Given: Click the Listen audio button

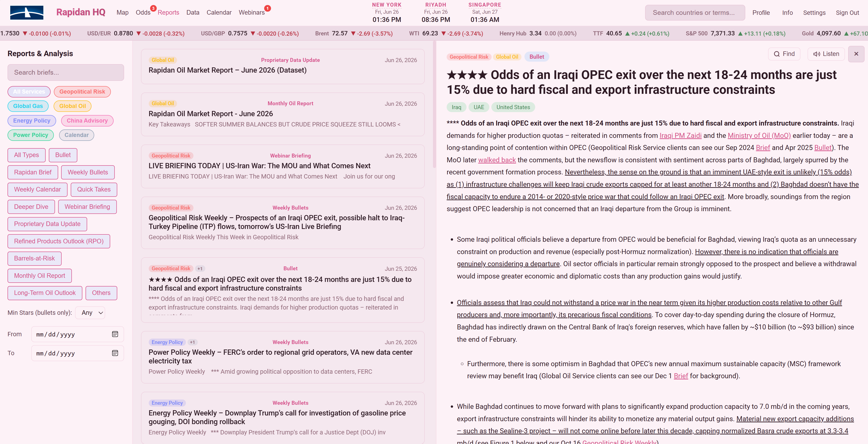Looking at the screenshot, I should point(826,54).
